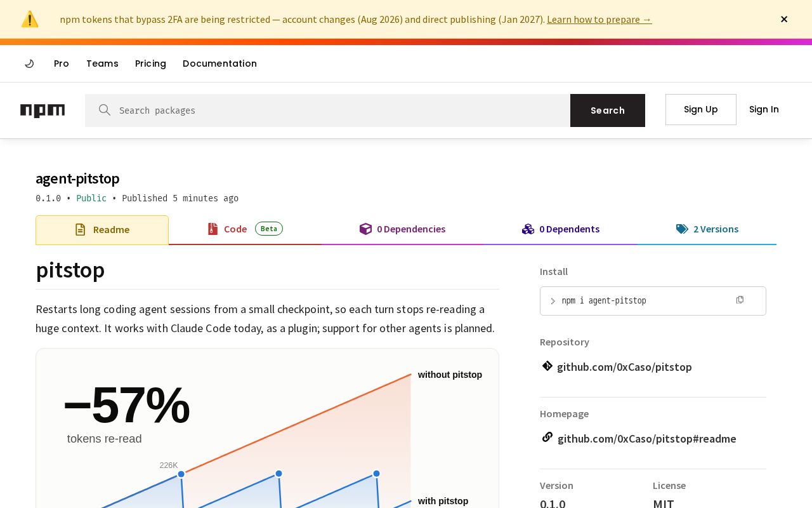
Task: Click the Search button
Action: click(608, 110)
